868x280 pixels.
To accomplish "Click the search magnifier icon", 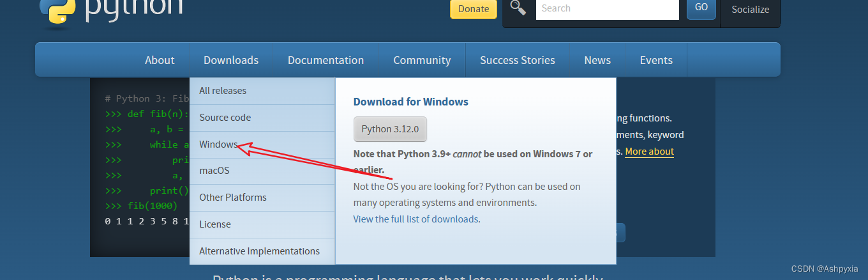I will tap(518, 8).
